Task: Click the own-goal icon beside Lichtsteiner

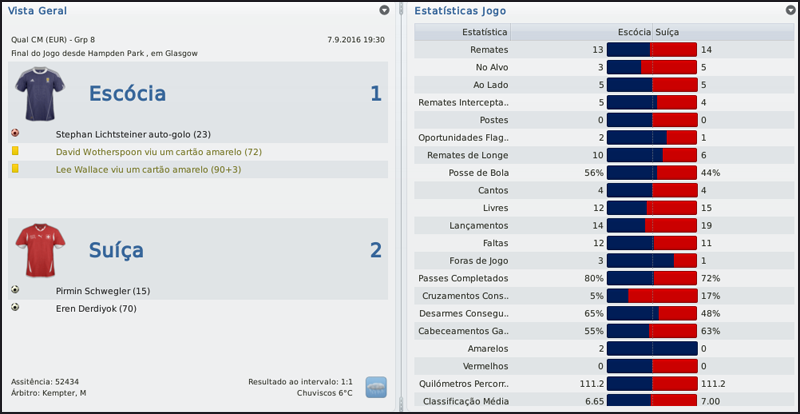Action: 15,132
